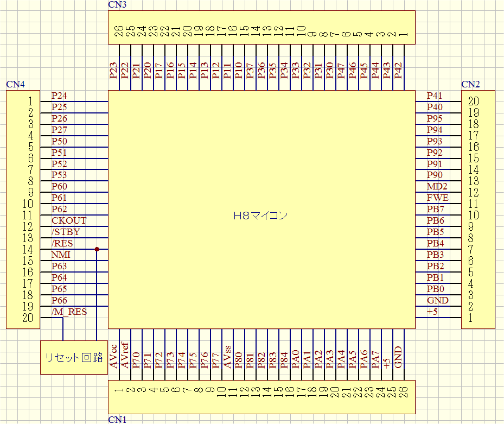504x424 pixels.
Task: Click pin number 20 of connector CN4
Action: (28, 318)
